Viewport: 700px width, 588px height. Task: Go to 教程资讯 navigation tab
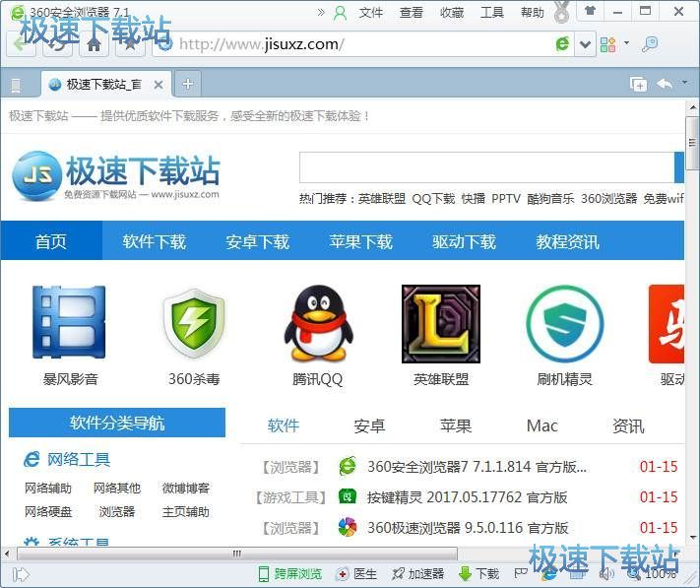[567, 241]
